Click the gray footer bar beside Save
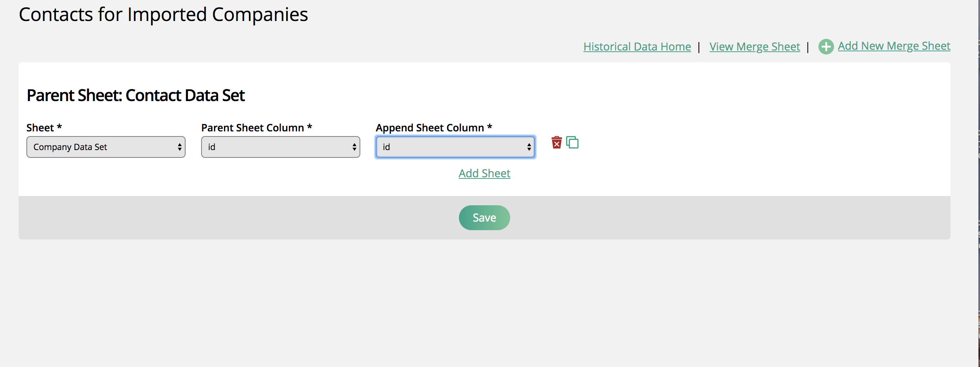 (272, 218)
